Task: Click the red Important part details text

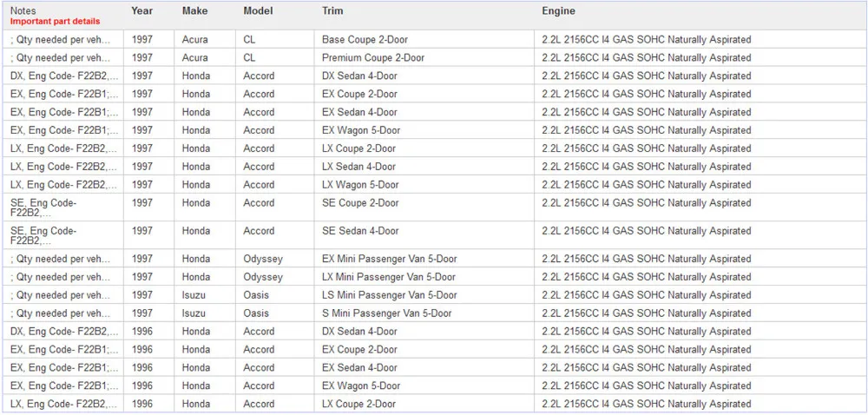Action: pyautogui.click(x=56, y=21)
